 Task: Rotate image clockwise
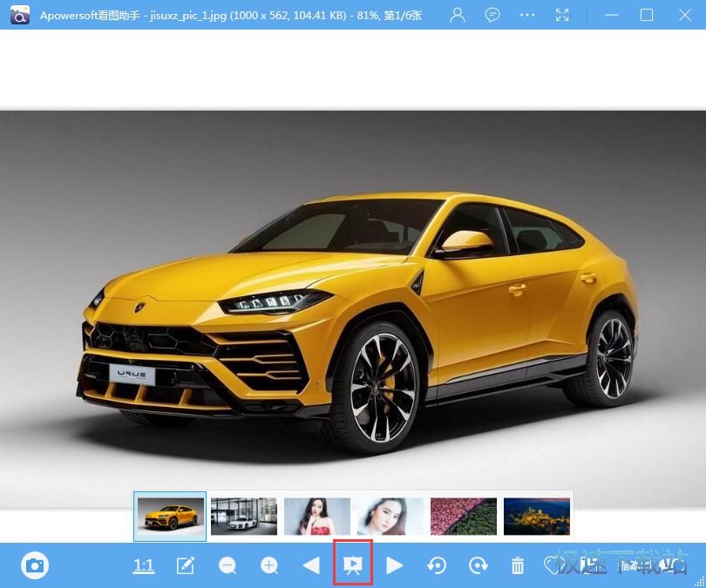pos(478,565)
